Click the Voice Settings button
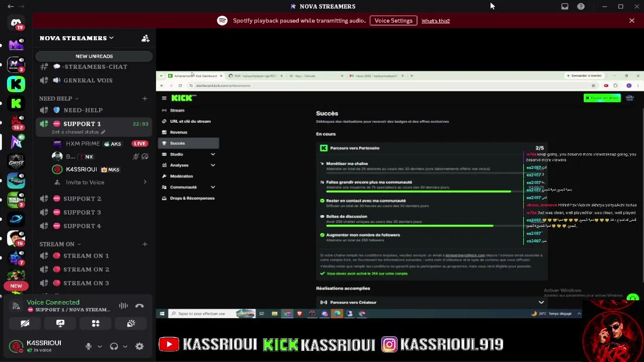Viewport: 644px width, 362px height. pyautogui.click(x=393, y=21)
